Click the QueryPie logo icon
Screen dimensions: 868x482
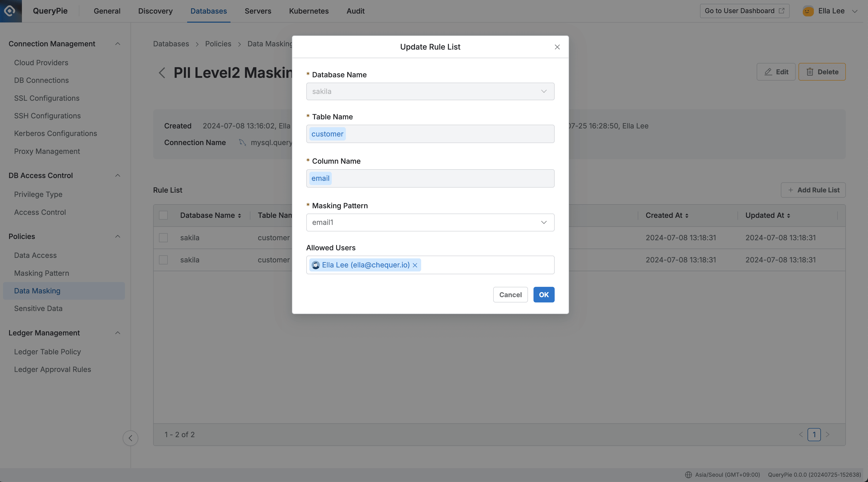coord(10,11)
